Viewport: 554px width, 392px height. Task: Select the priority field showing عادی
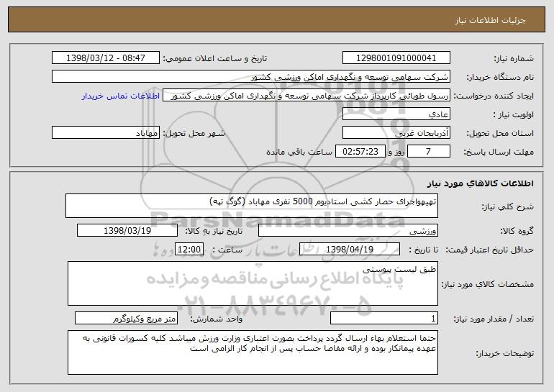pyautogui.click(x=396, y=114)
